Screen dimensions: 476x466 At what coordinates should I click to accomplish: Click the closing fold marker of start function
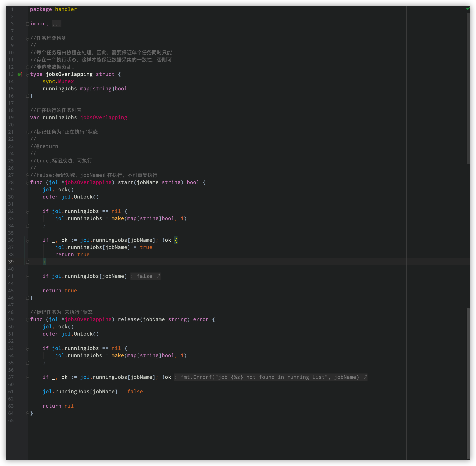[x=28, y=298]
